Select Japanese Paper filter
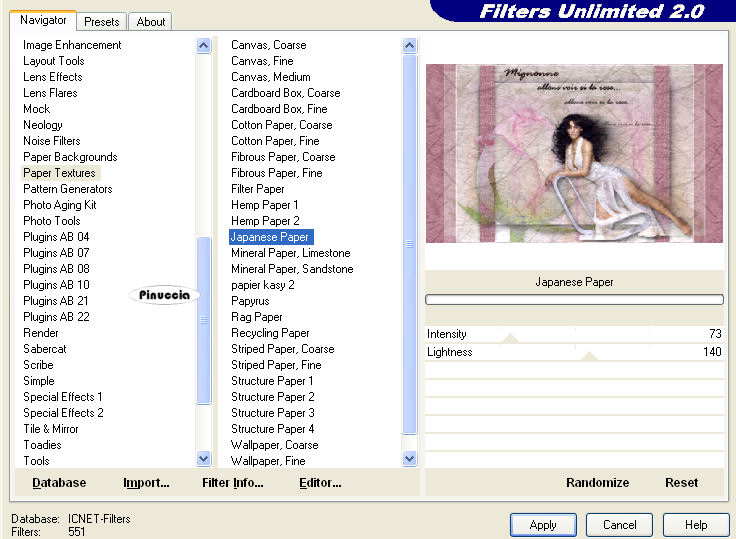The height and width of the screenshot is (539, 736). tap(271, 237)
